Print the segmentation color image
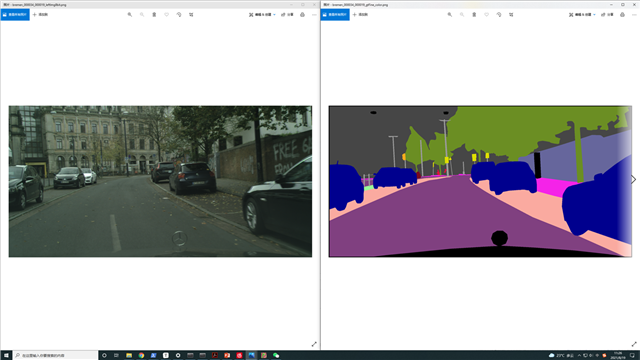The width and height of the screenshot is (640, 360). click(x=622, y=14)
